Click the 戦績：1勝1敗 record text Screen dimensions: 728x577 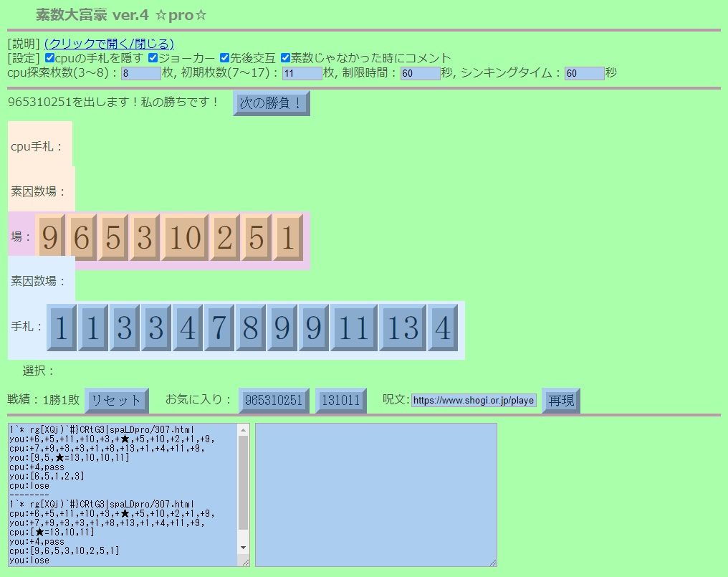pos(44,399)
